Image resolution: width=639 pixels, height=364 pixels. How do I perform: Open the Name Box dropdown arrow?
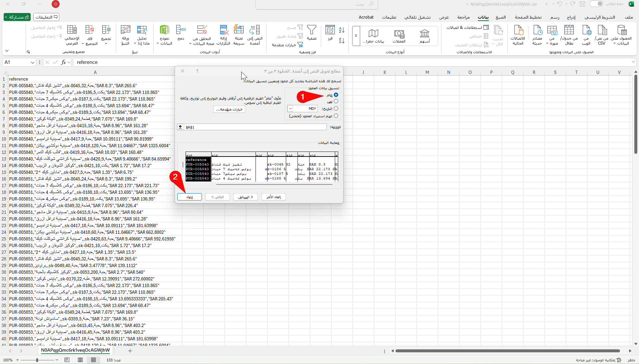(x=32, y=62)
